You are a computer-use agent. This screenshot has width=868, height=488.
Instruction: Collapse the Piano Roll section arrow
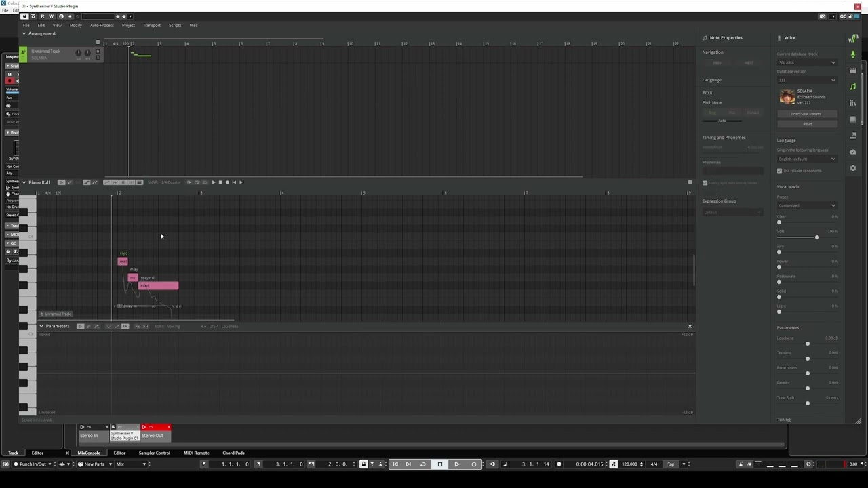(x=24, y=182)
